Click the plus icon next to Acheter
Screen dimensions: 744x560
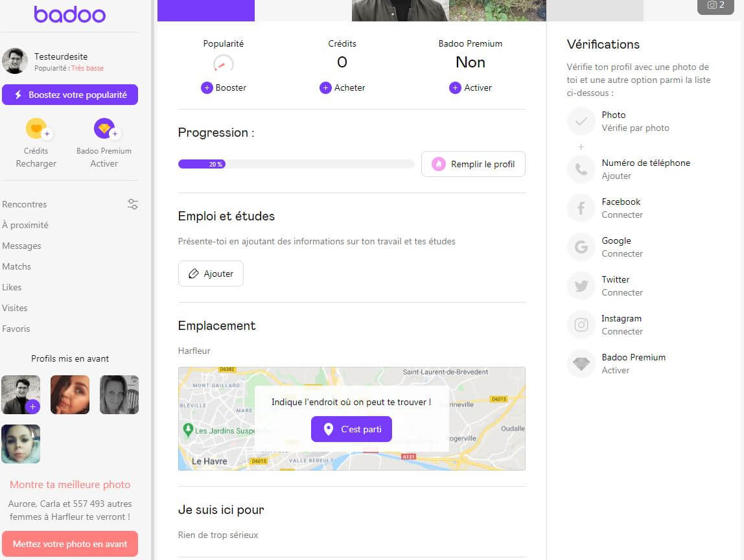[x=325, y=87]
